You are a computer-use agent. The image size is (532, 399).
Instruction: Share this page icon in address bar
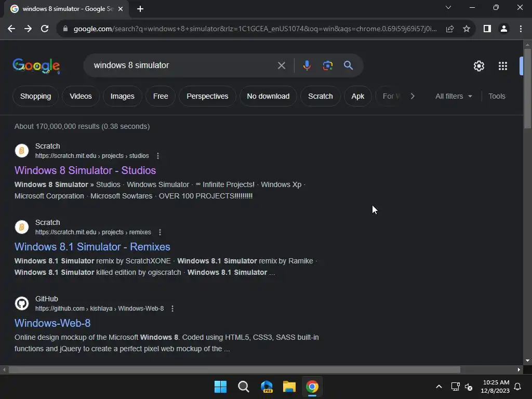click(x=450, y=29)
